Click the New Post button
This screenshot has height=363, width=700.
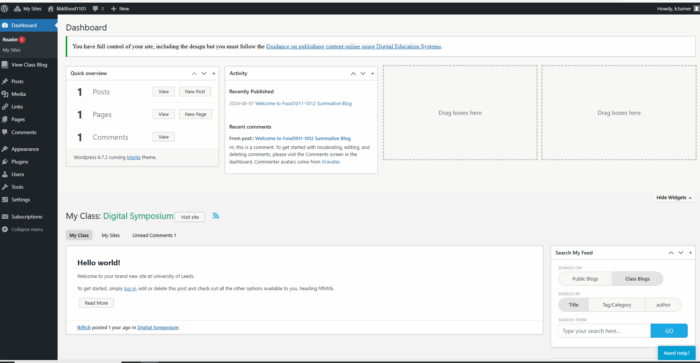pos(195,92)
